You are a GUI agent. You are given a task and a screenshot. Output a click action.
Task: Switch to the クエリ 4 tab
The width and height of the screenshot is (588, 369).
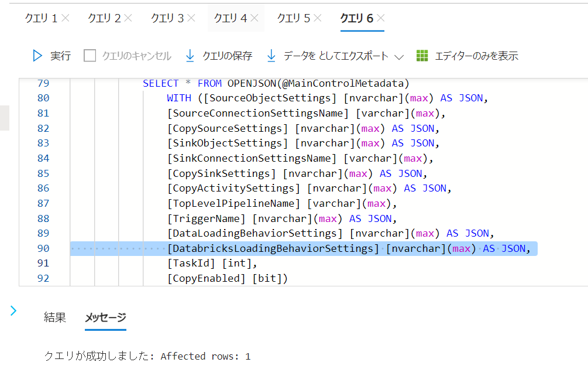tap(231, 18)
